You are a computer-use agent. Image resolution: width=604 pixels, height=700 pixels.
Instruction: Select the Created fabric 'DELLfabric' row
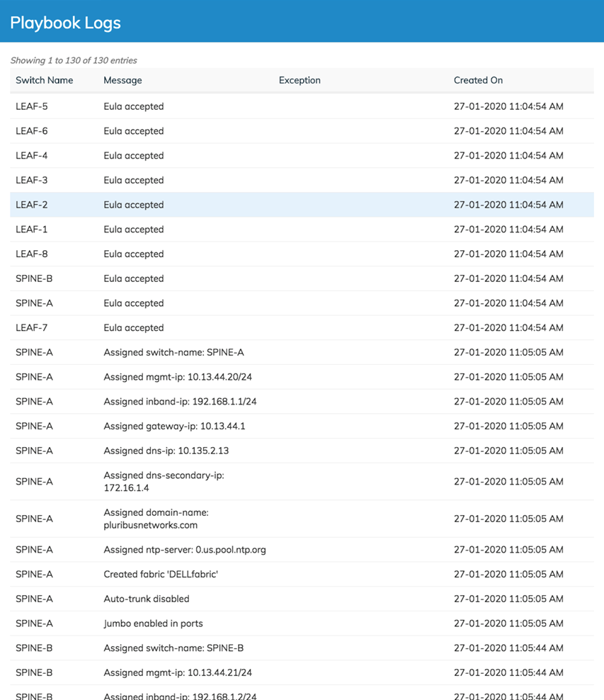click(302, 574)
